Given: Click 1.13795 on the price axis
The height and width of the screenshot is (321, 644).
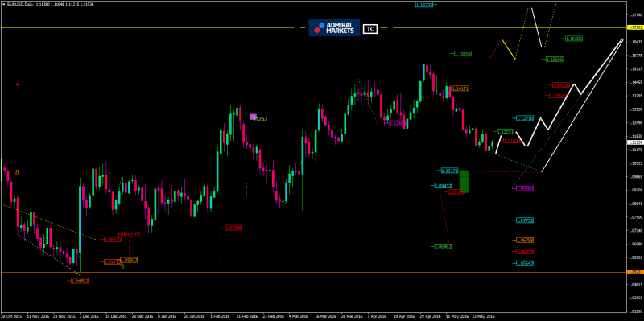Looking at the screenshot, I should (x=635, y=96).
